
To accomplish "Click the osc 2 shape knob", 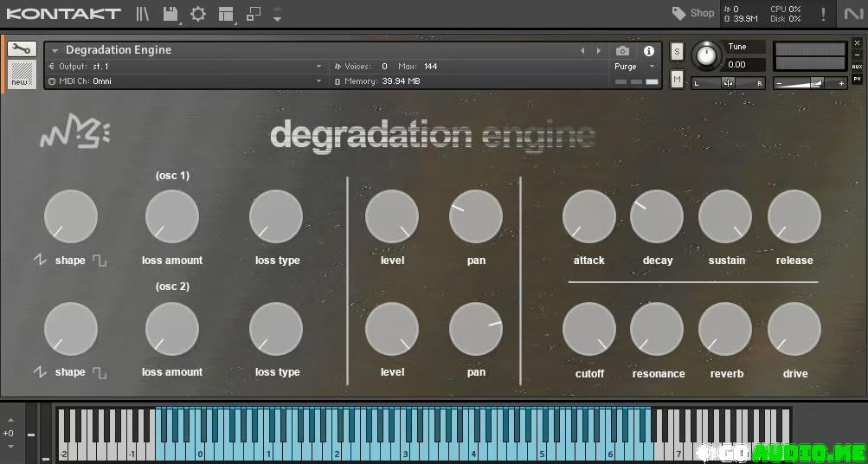I will pyautogui.click(x=71, y=329).
